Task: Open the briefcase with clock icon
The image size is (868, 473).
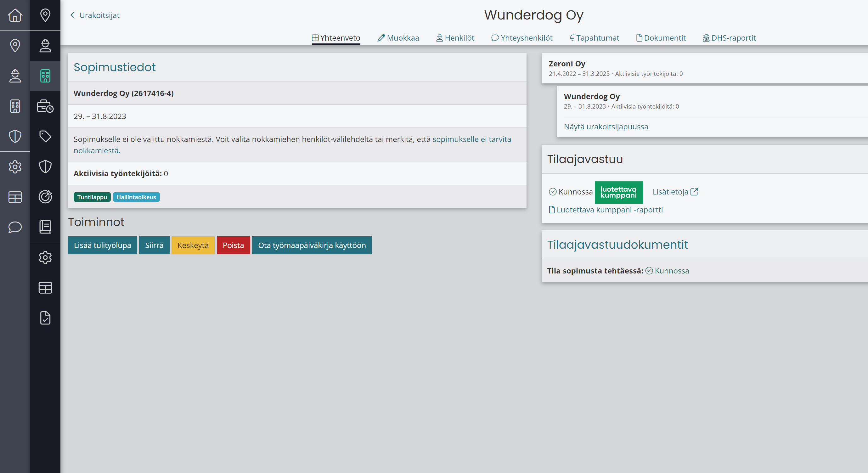Action: (x=45, y=106)
